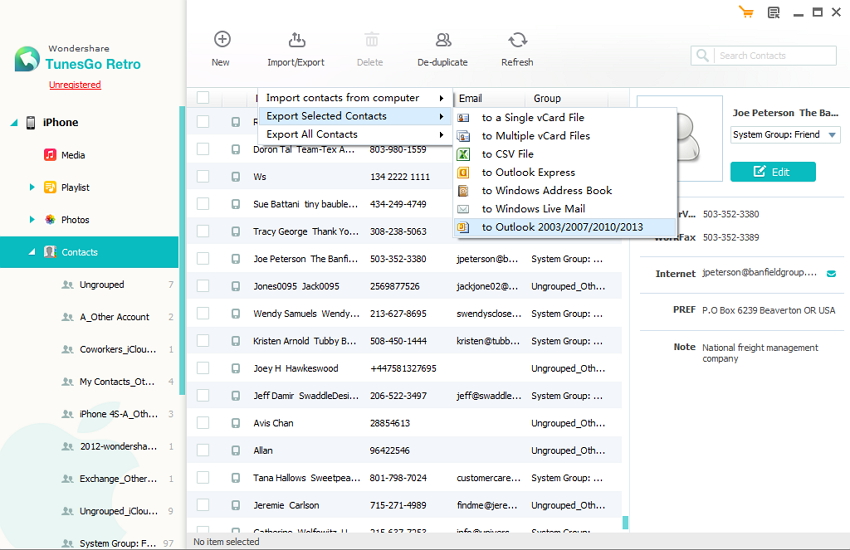Click the Media music icon in sidebar
850x550 pixels.
tap(50, 155)
